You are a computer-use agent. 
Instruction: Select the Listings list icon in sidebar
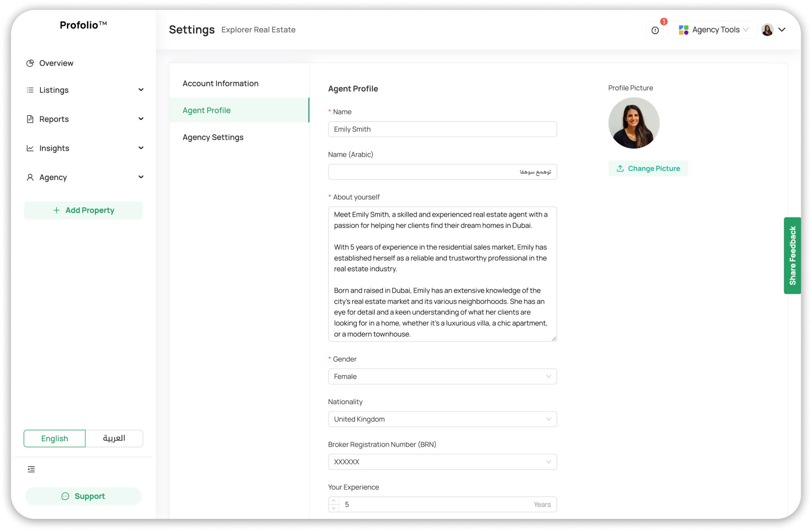[x=30, y=90]
